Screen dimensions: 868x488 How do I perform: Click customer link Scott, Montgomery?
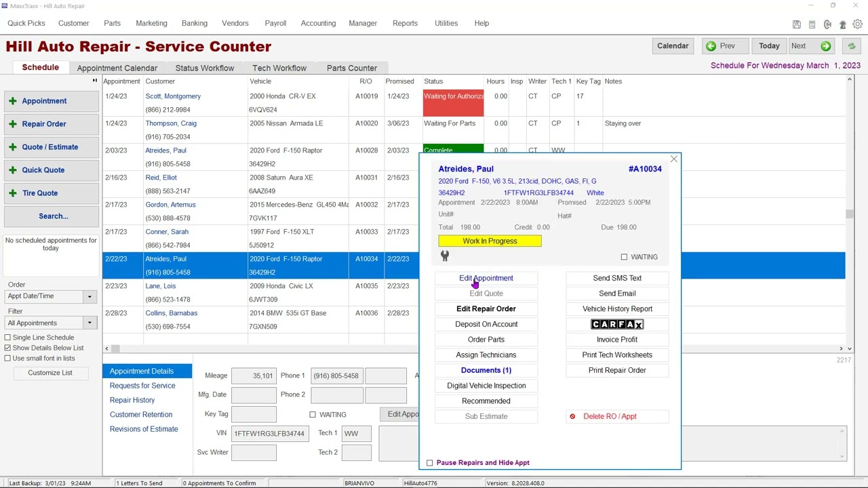173,96
